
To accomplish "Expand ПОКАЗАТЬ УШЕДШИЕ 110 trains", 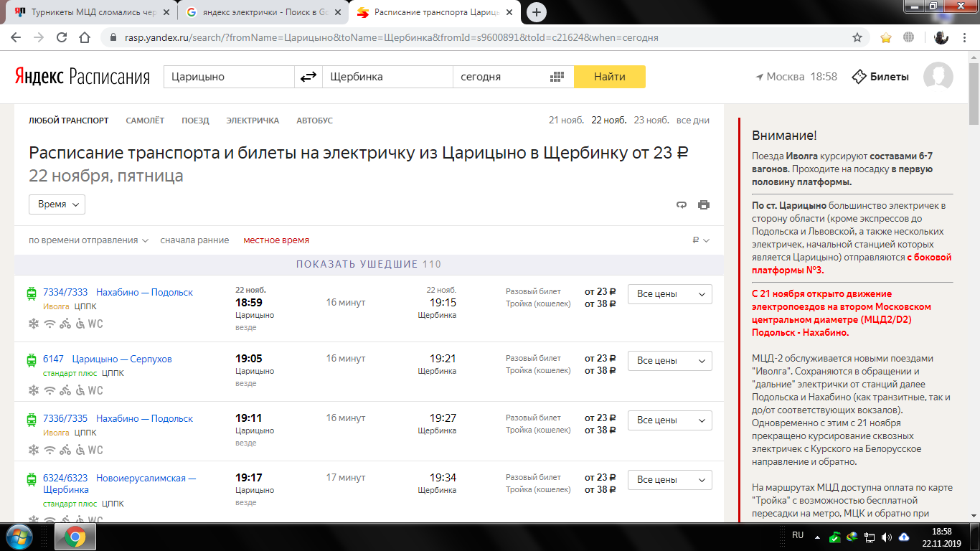I will [x=369, y=264].
